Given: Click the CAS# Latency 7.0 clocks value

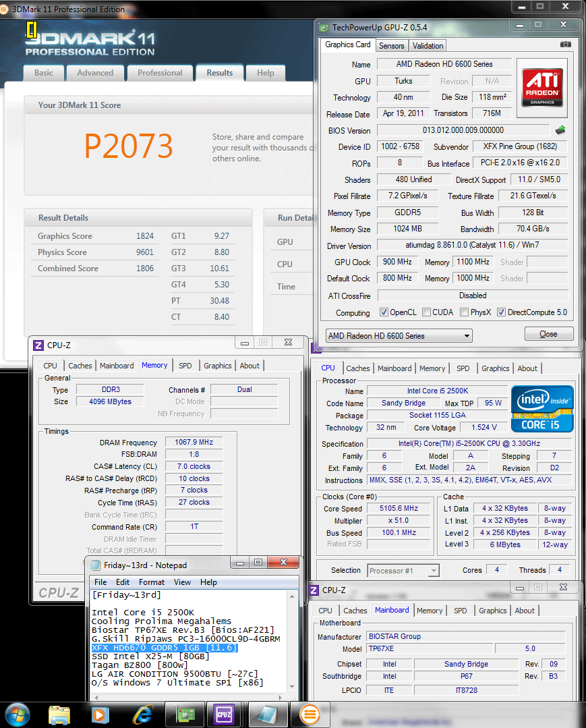Looking at the screenshot, I should pos(194,466).
